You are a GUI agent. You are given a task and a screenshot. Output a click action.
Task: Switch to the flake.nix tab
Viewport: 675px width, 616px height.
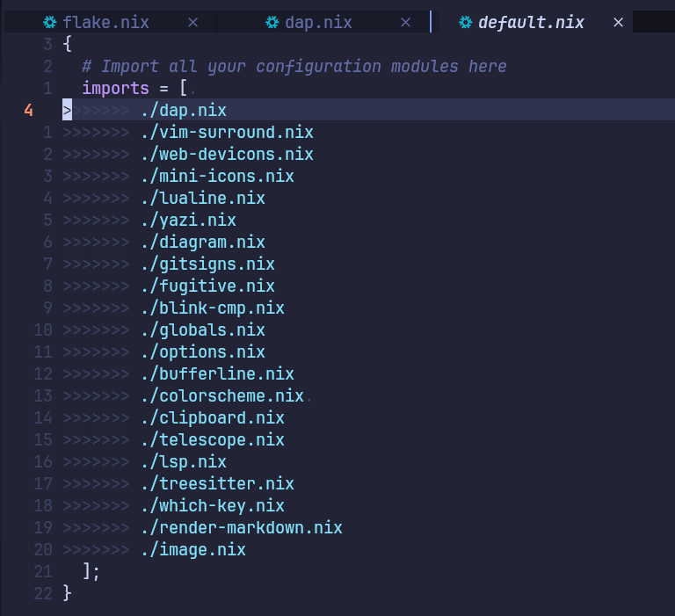point(105,23)
